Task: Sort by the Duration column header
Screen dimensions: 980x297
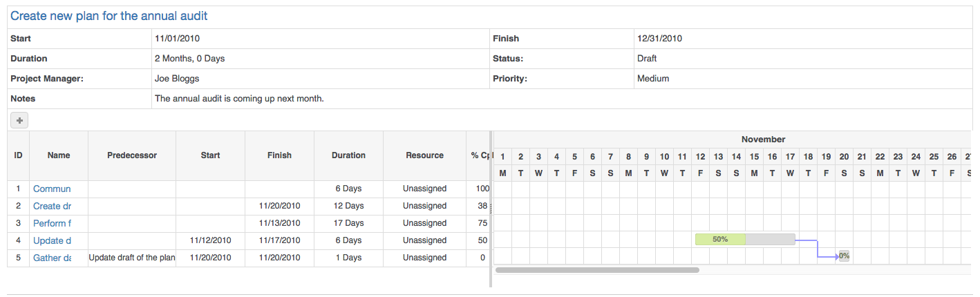Action: tap(349, 155)
